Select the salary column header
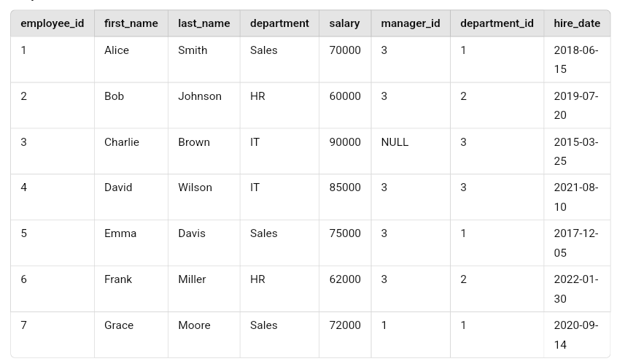 click(344, 23)
